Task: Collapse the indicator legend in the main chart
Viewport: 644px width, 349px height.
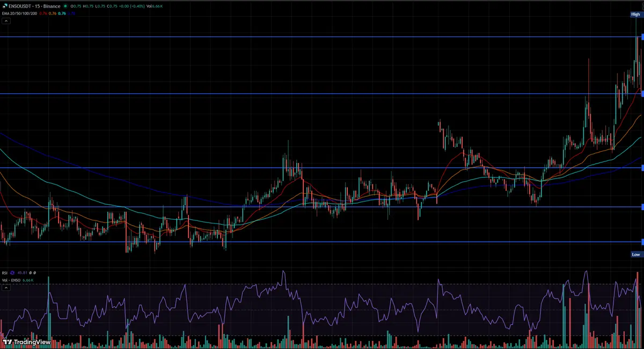Action: click(6, 21)
